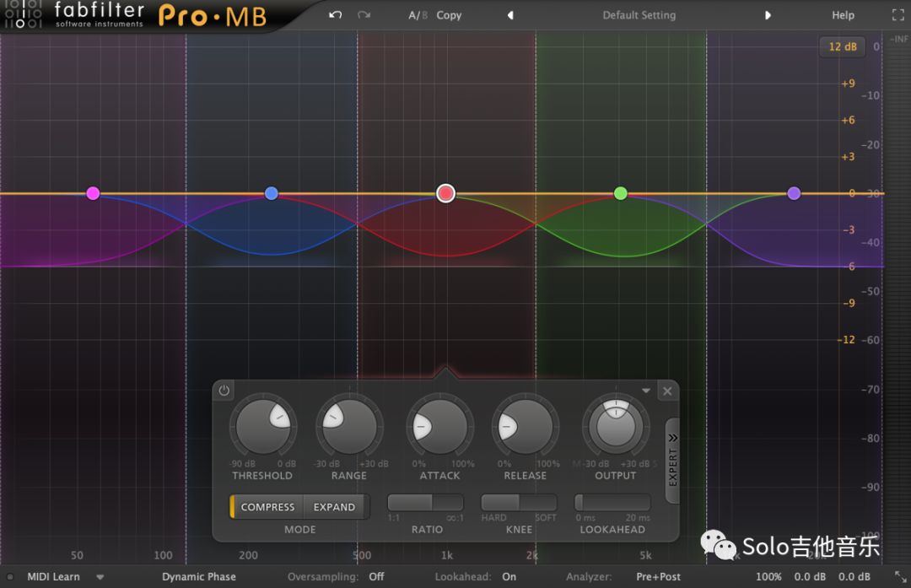Click the resize handle icon in the bottom-right corner
This screenshot has width=911, height=588.
pyautogui.click(x=900, y=576)
